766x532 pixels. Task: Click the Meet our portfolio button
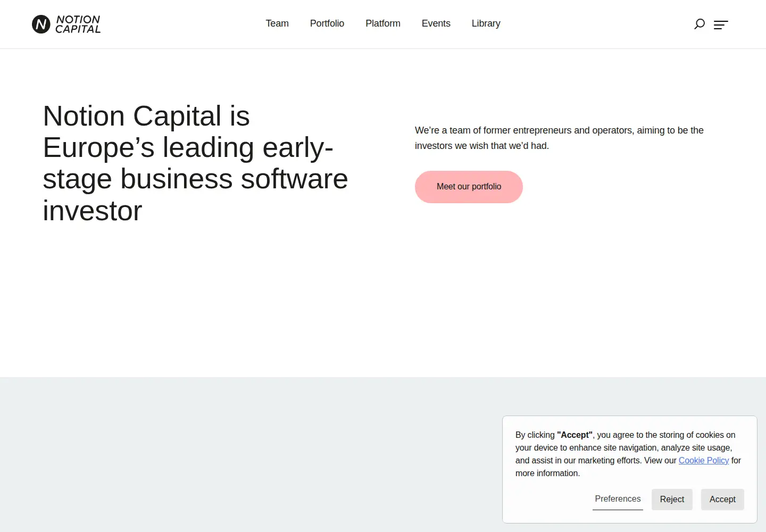point(469,187)
